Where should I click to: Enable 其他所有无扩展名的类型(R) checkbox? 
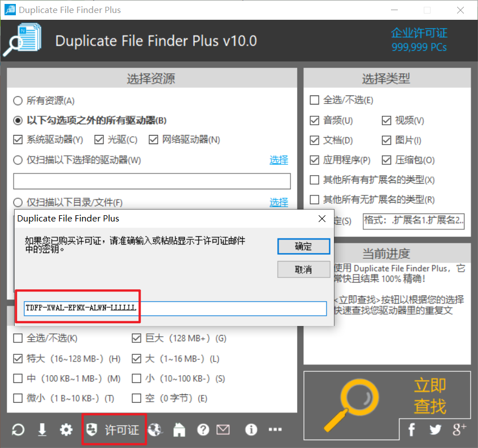pos(314,199)
